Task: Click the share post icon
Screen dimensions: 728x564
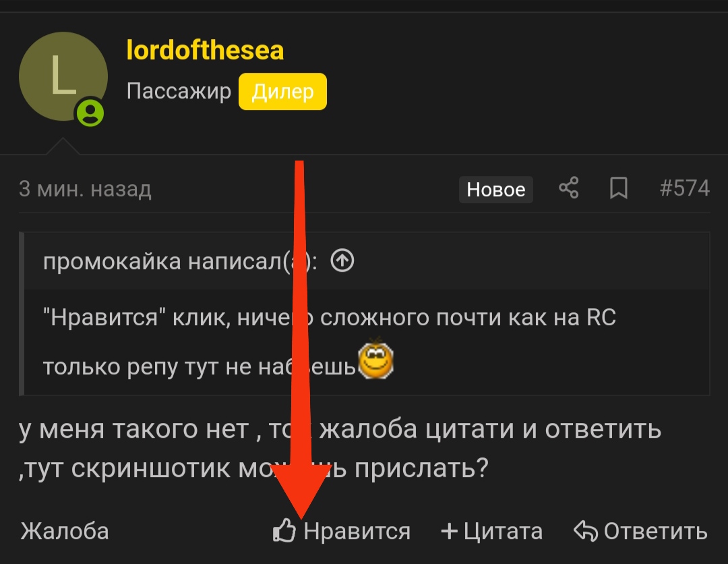Action: (569, 188)
